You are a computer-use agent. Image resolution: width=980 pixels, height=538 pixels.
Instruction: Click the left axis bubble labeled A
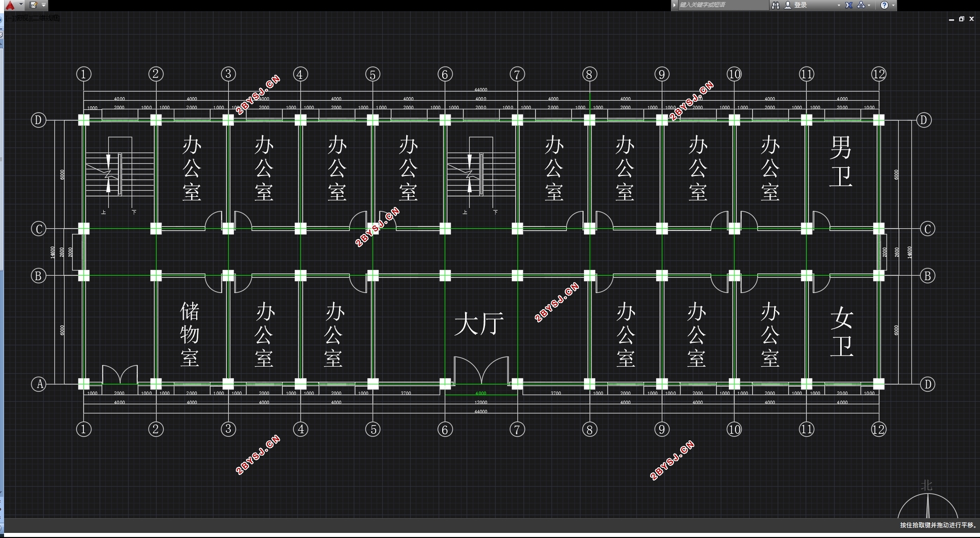(39, 384)
